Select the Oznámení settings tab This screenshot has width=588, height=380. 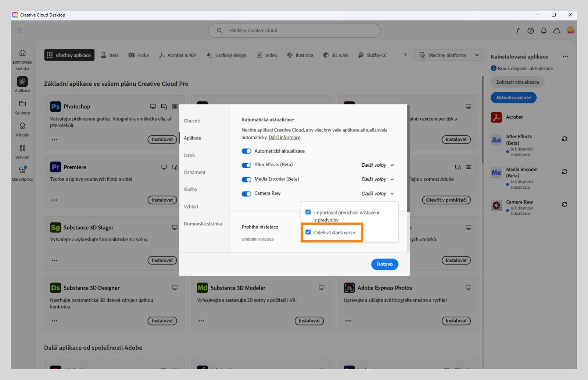pos(194,172)
